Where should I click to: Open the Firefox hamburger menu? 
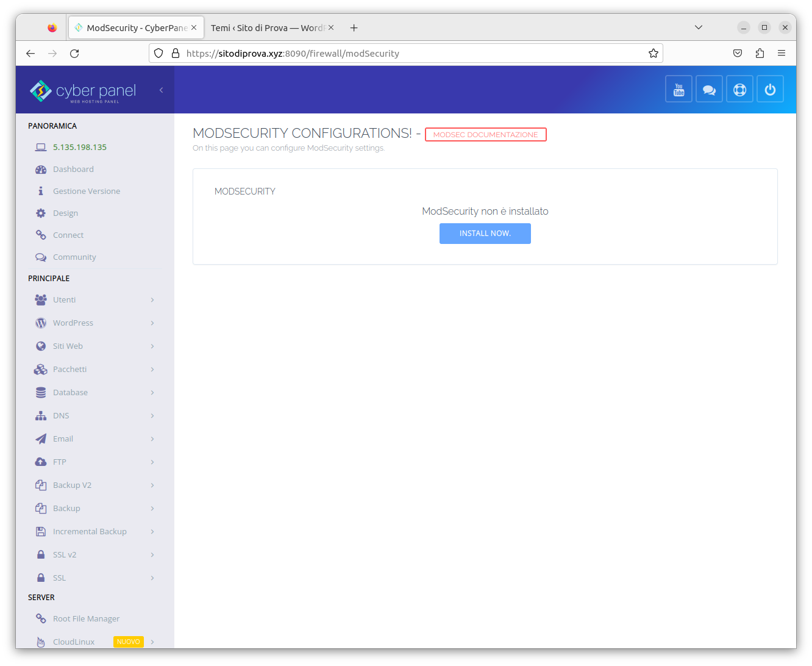(782, 53)
